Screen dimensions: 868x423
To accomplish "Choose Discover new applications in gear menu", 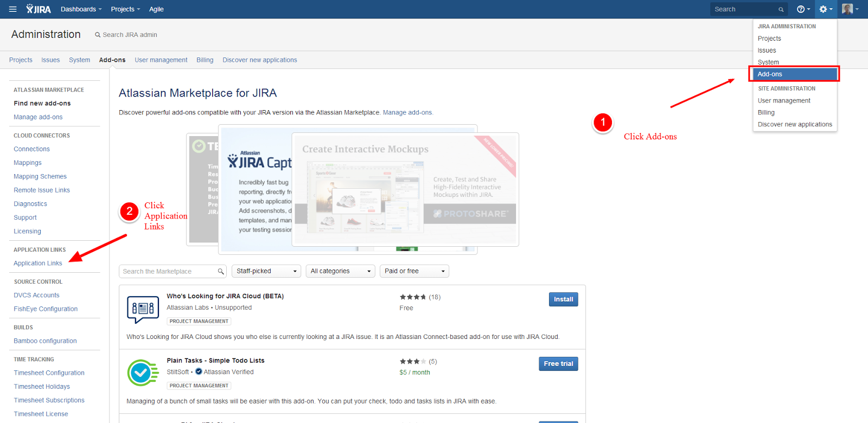I will pos(795,125).
